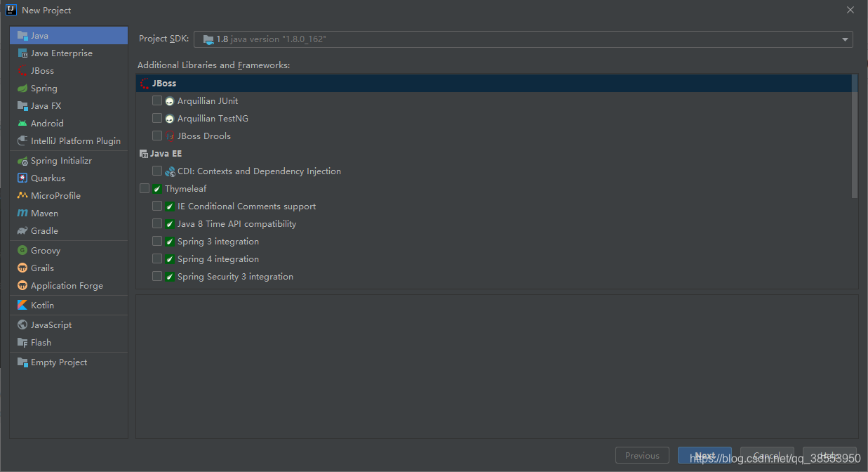The width and height of the screenshot is (868, 472).
Task: Click the Java FX folder icon
Action: pos(22,106)
